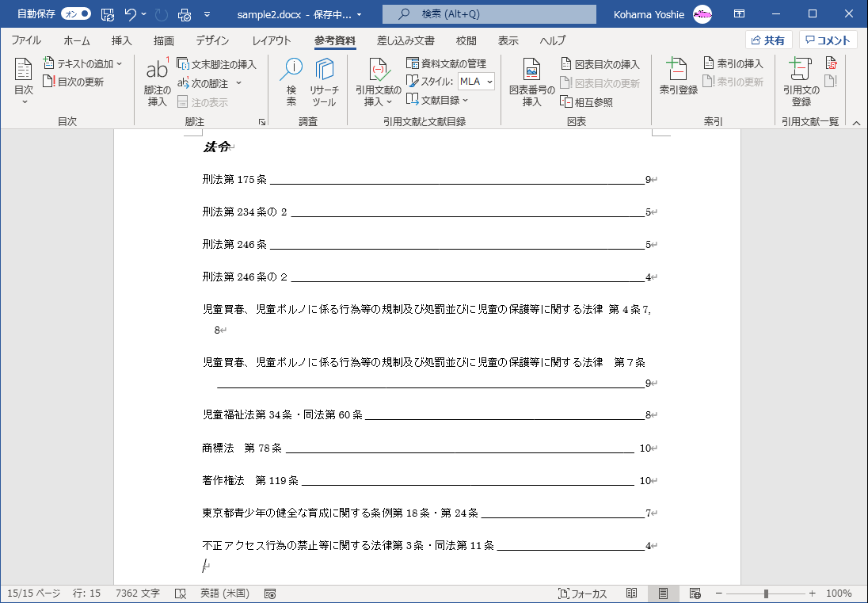Switch to Read Mode view

pyautogui.click(x=632, y=593)
